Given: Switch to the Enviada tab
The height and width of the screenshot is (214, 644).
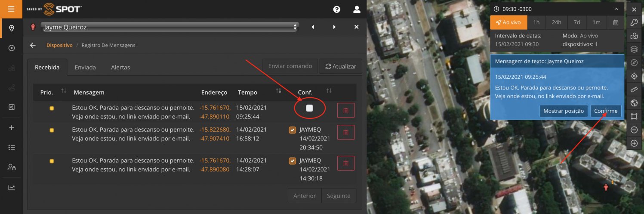Looking at the screenshot, I should 85,67.
